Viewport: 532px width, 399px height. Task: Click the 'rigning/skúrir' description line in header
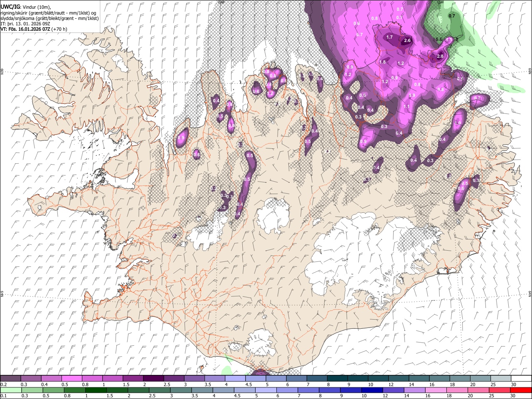(x=49, y=12)
